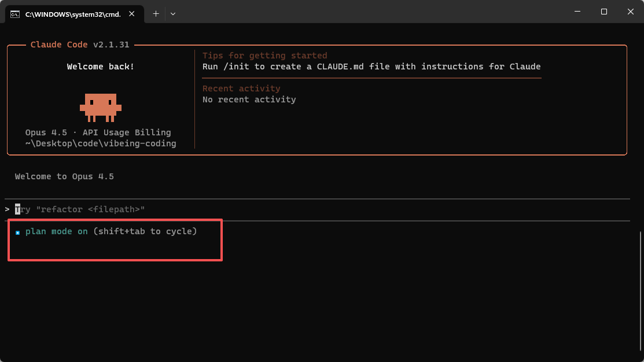Open the terminal profiles dropdown chevron
The image size is (644, 362).
coord(173,14)
